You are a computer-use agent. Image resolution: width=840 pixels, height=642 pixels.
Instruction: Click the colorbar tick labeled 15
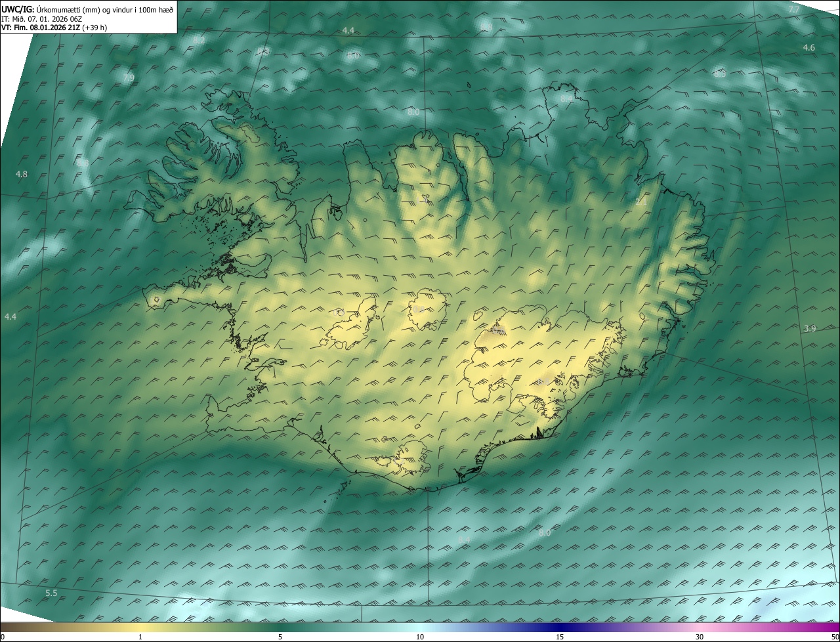click(x=560, y=637)
